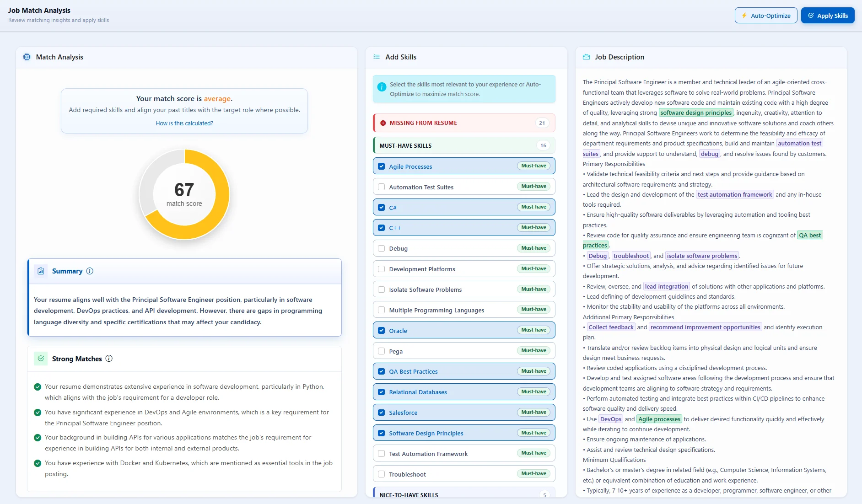Image resolution: width=862 pixels, height=504 pixels.
Task: Collapse the Missing From Resume section
Action: 464,123
